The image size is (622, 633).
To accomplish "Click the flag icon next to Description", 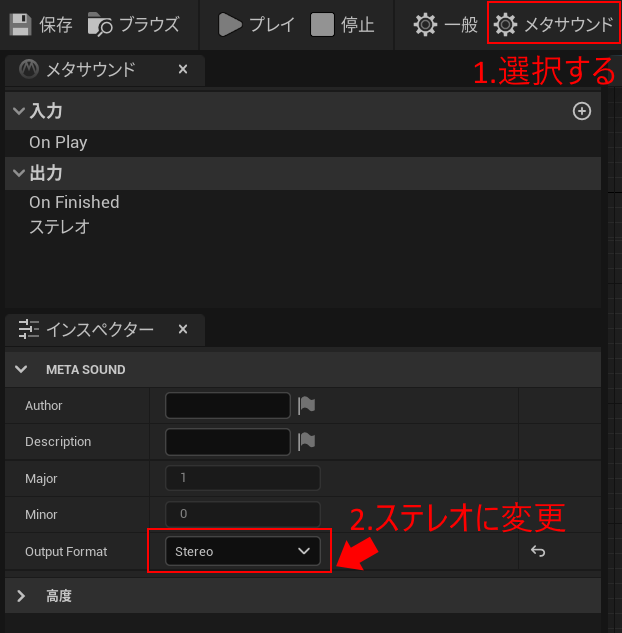I will click(x=306, y=442).
